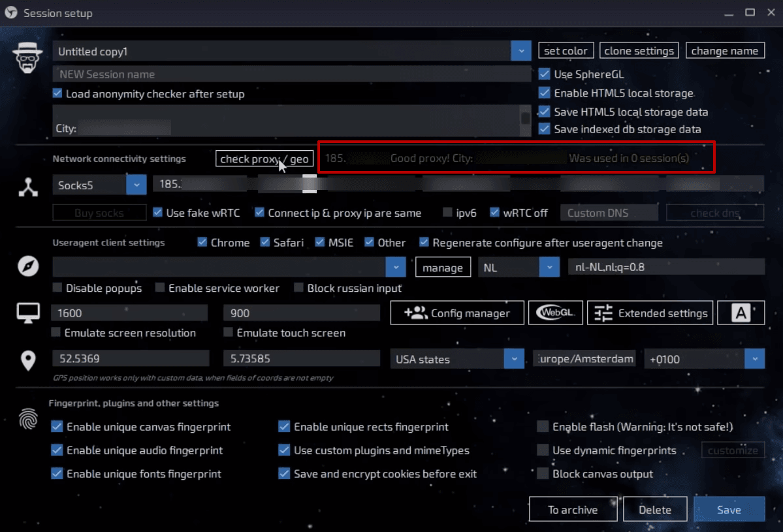Click the check proxy / geo button
Image resolution: width=783 pixels, height=532 pixels.
264,159
